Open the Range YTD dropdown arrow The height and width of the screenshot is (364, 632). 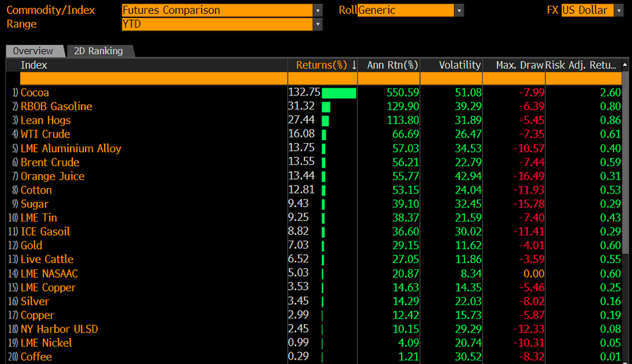point(317,24)
